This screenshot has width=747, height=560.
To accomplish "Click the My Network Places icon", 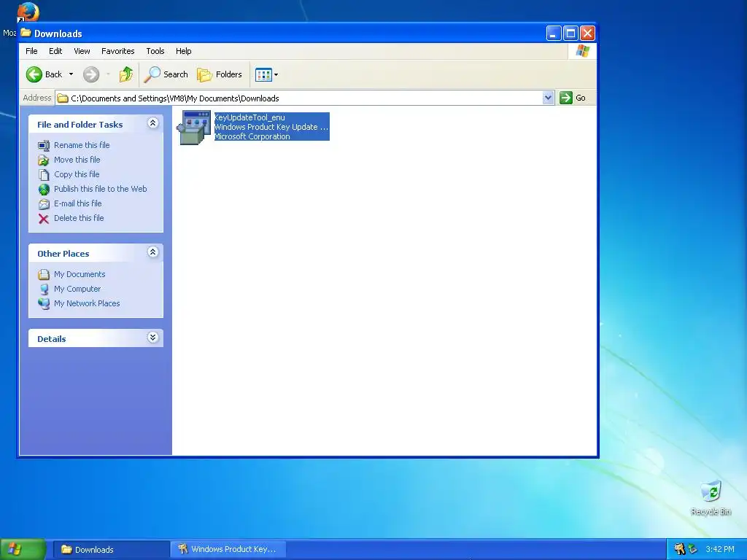I will [43, 304].
